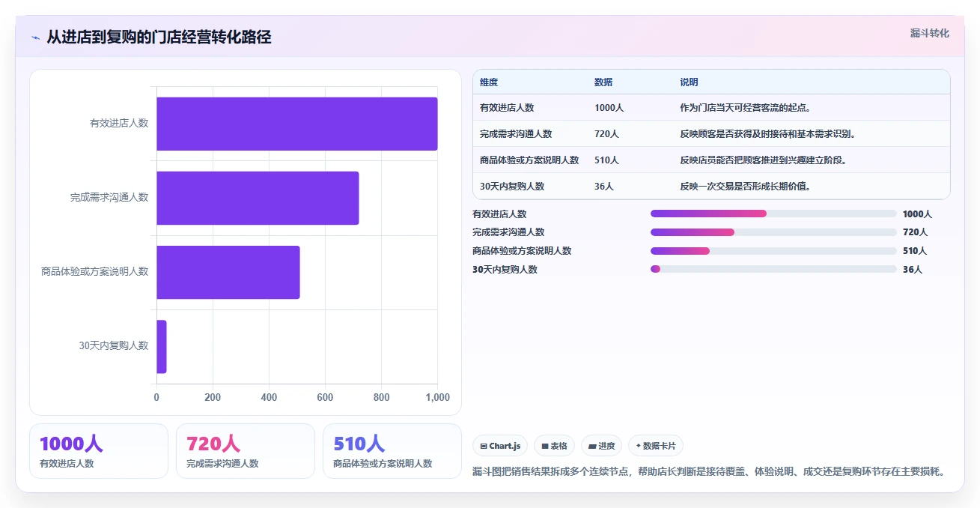Click the 进度 chip
Image resolution: width=980 pixels, height=508 pixels.
tap(601, 446)
